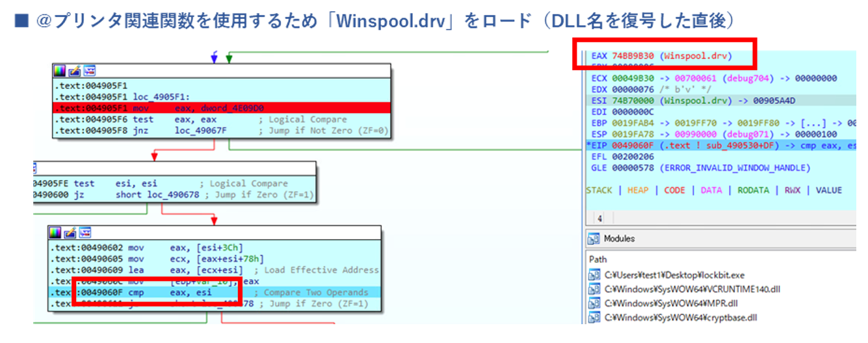This screenshot has height=343, width=868.
Task: Click group nodes icon in block 00490602
Action: click(84, 233)
